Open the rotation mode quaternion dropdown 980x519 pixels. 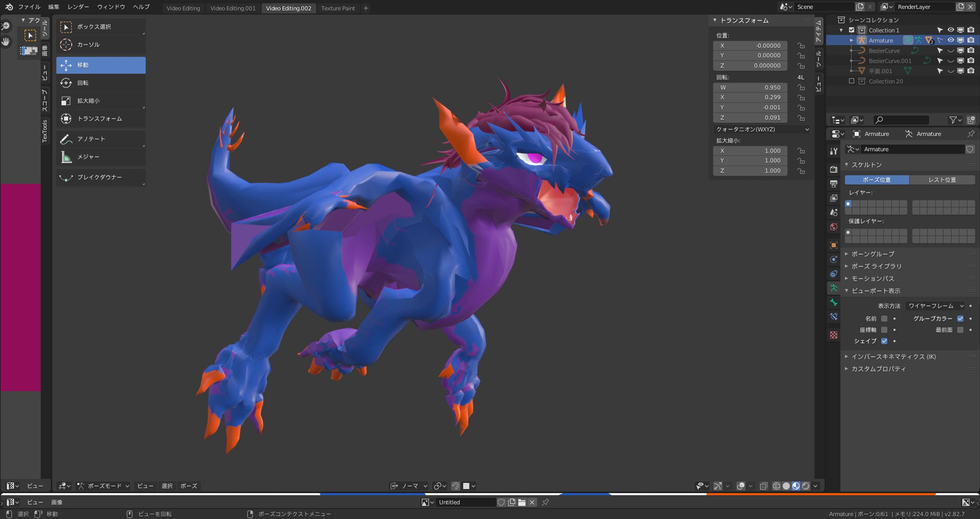761,129
